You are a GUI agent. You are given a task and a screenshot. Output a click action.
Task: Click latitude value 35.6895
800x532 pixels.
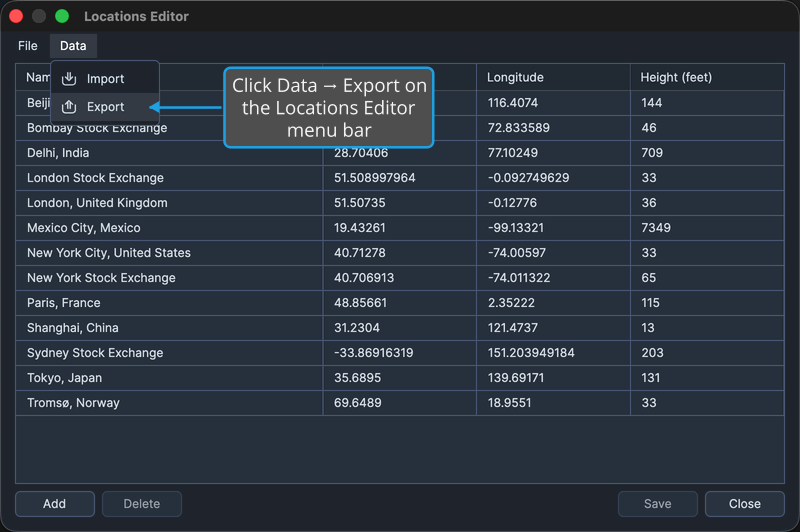tap(357, 378)
